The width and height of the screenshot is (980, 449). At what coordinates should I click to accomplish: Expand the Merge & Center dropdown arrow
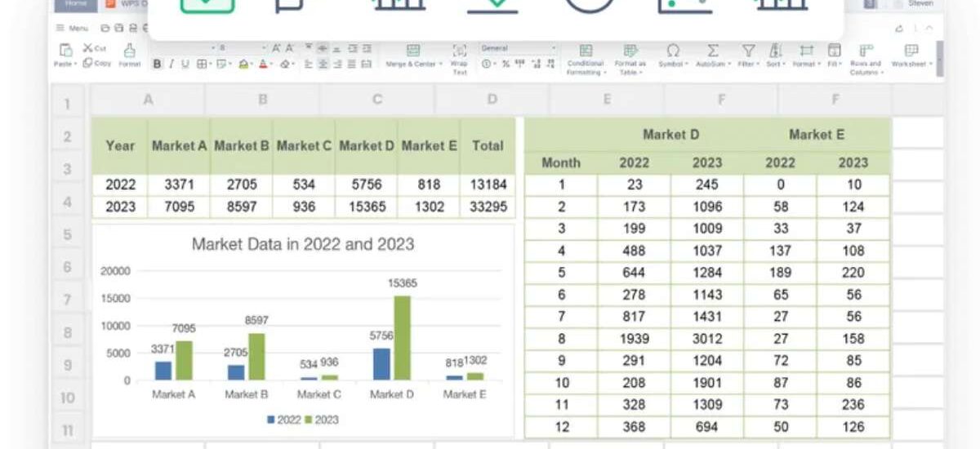[442, 64]
